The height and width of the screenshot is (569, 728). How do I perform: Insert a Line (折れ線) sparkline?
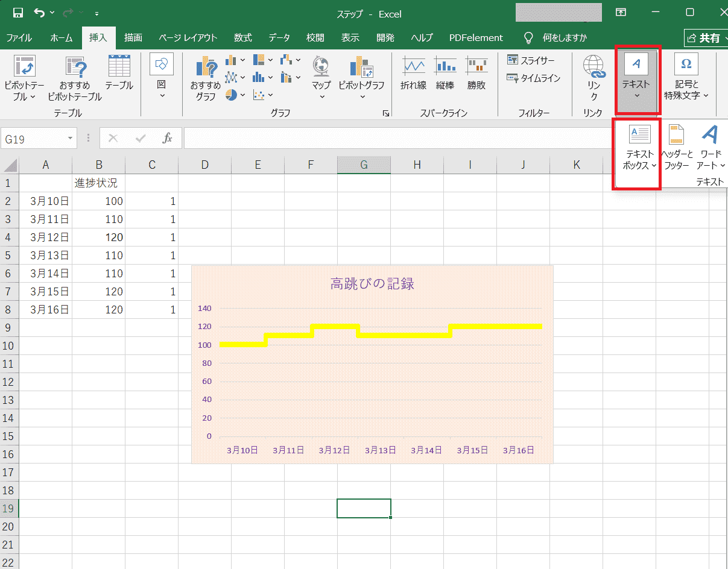(x=413, y=66)
